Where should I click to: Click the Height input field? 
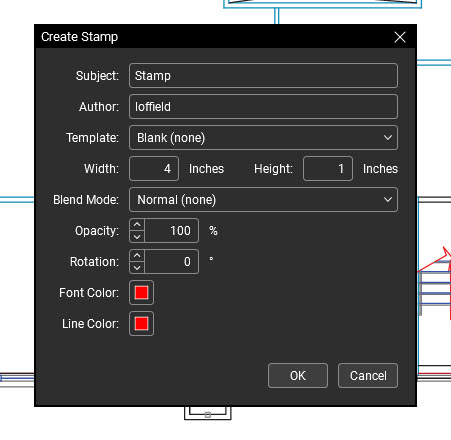pos(328,169)
